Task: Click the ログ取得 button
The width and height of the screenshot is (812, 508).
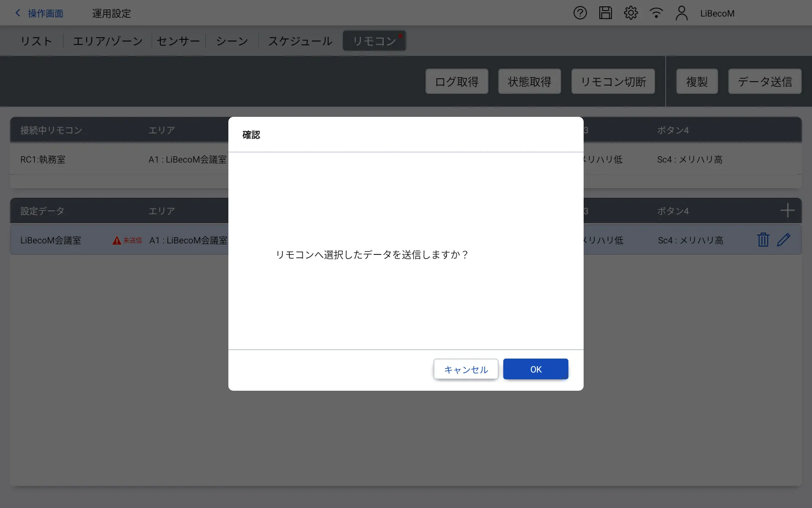Action: tap(457, 82)
